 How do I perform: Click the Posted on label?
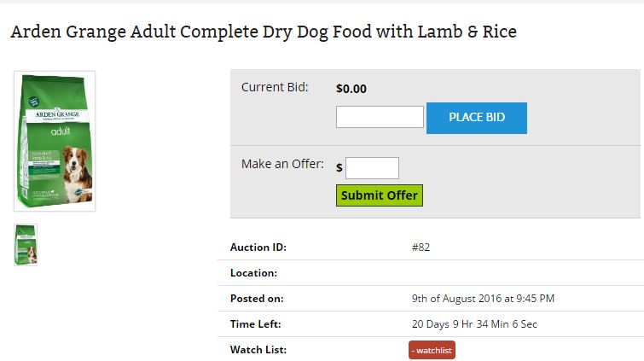pos(257,299)
